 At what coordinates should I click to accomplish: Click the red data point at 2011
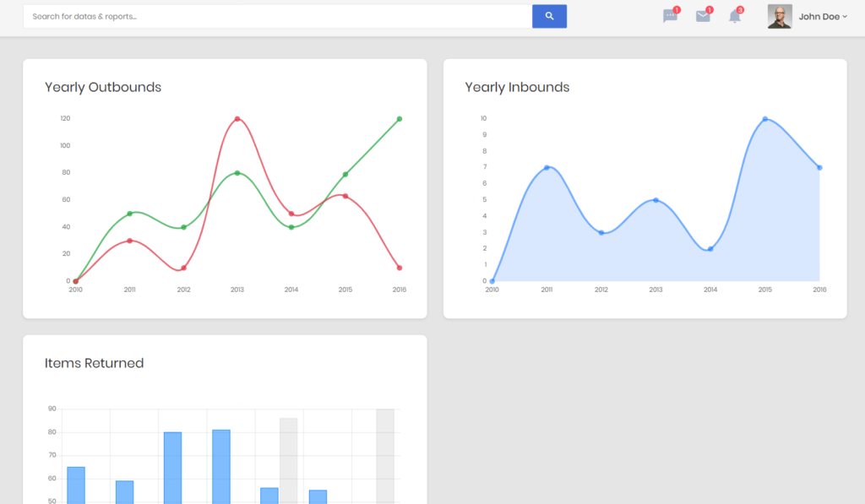coord(129,241)
